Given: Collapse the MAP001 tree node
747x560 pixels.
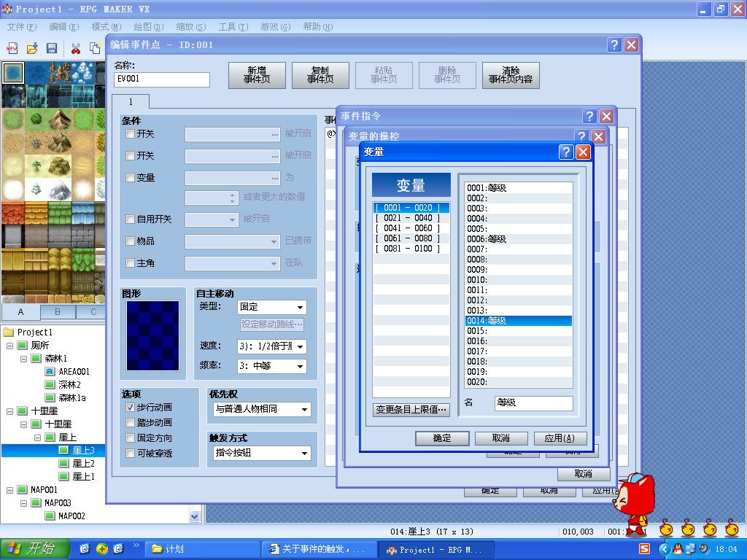Looking at the screenshot, I should tap(9, 489).
